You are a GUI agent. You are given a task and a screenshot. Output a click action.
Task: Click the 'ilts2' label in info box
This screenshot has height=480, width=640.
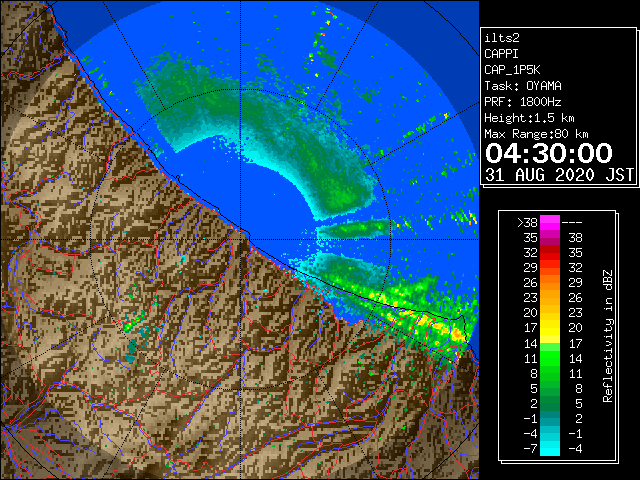502,38
